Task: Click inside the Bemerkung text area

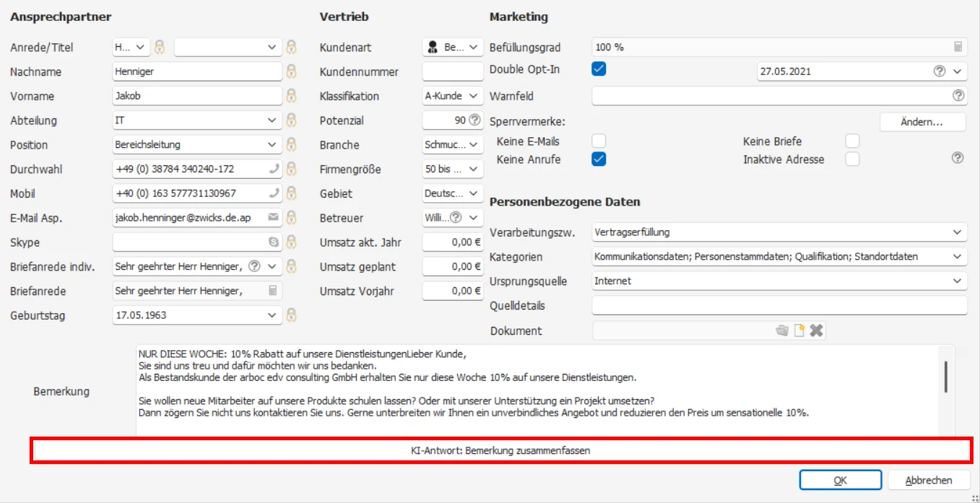Action: 537,390
